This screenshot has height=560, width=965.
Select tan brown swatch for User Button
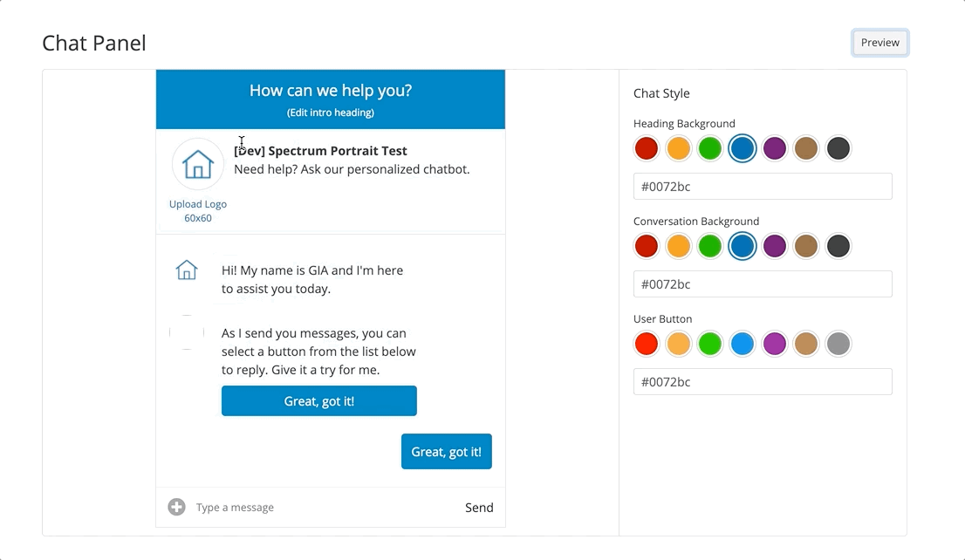(806, 344)
